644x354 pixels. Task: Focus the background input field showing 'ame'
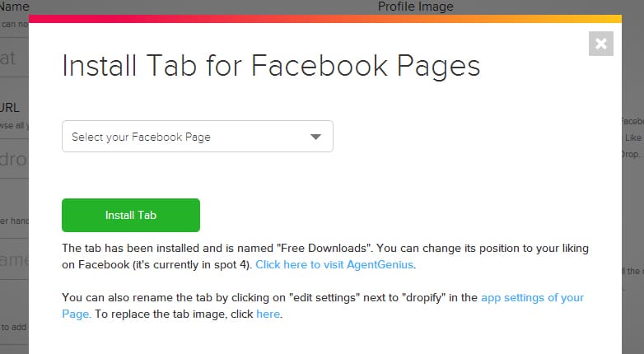14,259
